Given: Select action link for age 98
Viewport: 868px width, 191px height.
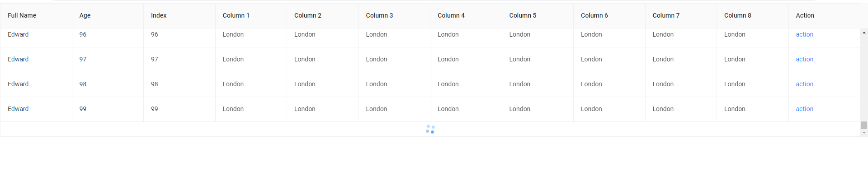Looking at the screenshot, I should [804, 84].
